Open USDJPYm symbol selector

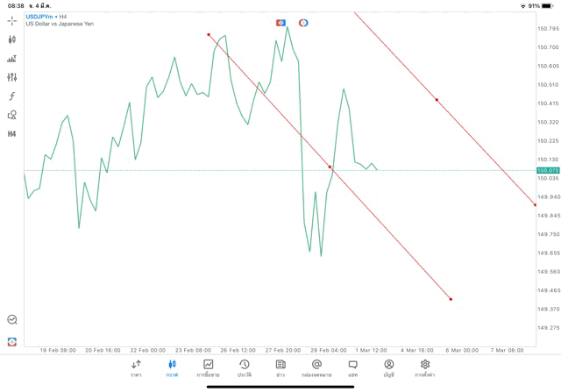pyautogui.click(x=39, y=17)
